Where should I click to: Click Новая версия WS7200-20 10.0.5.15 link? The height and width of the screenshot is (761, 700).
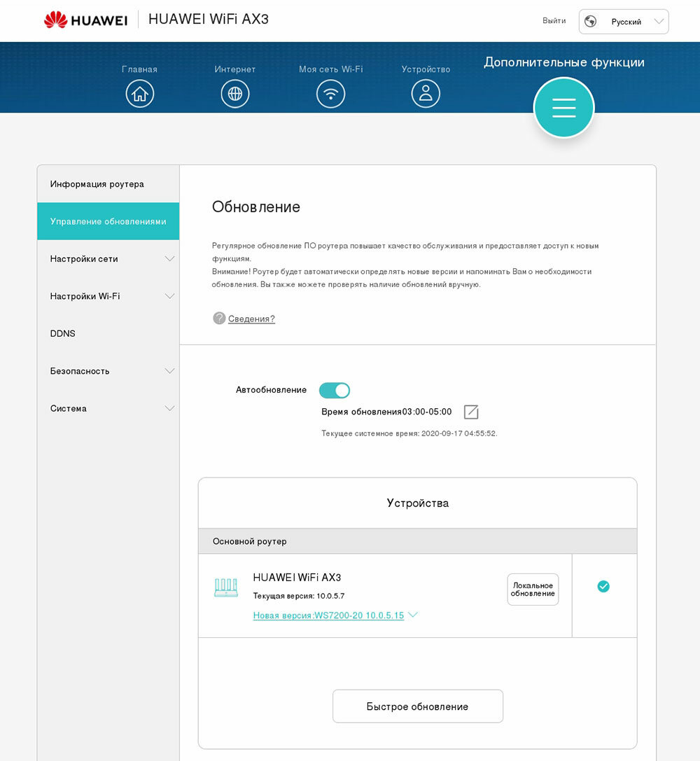tap(328, 615)
